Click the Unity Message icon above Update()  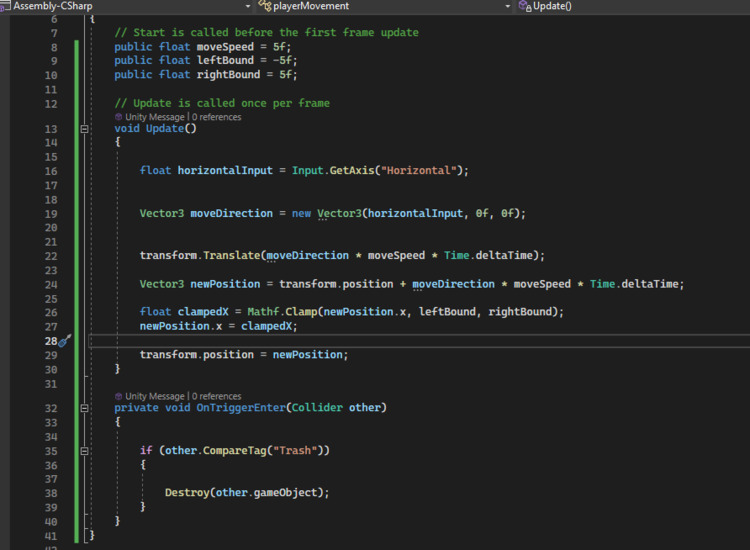118,117
